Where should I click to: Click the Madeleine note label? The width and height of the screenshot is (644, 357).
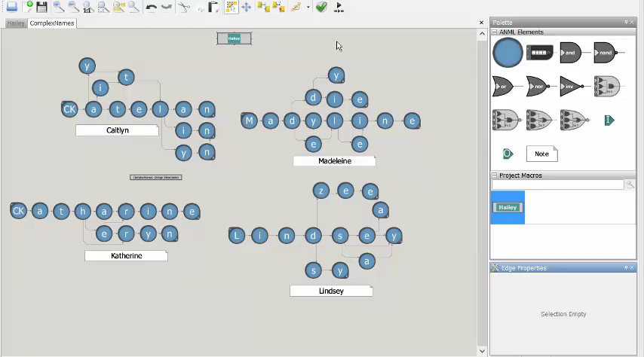coord(334,161)
